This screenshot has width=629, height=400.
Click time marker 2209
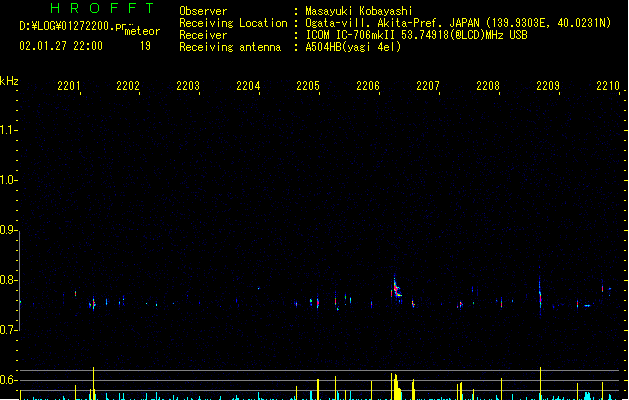(548, 85)
